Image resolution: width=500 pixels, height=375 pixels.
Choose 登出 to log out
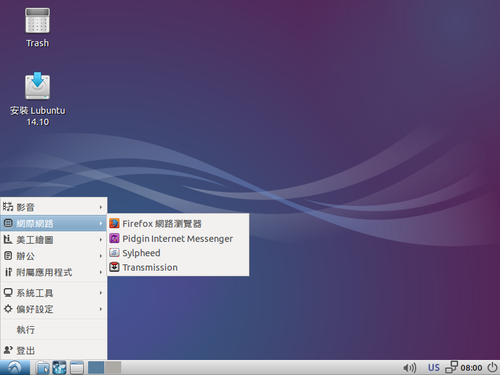click(54, 350)
